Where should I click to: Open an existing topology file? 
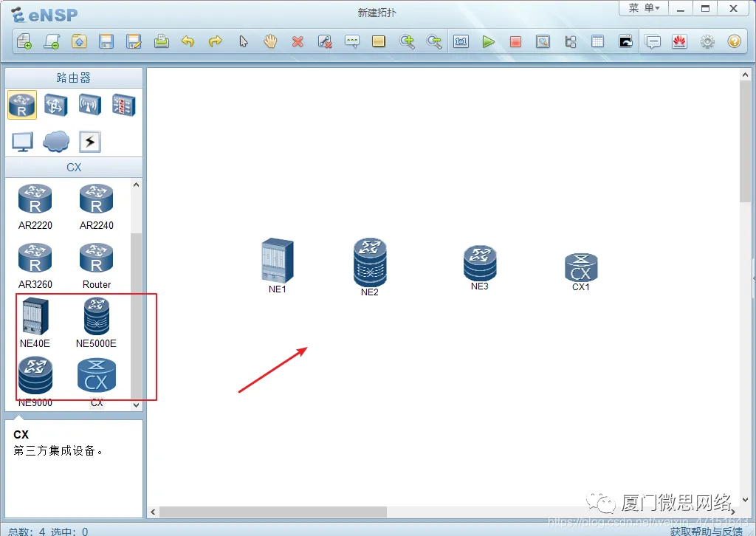[79, 41]
